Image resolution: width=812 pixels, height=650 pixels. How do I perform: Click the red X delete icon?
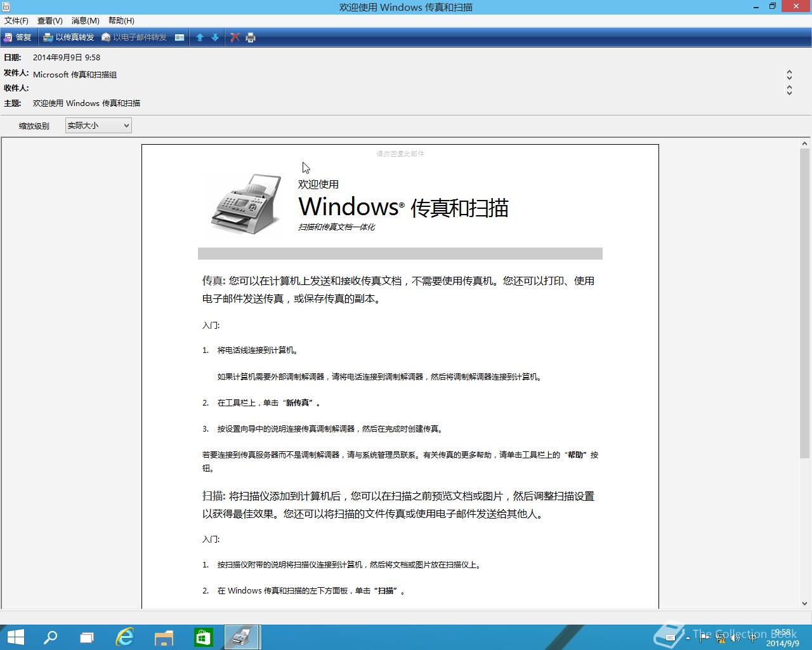point(235,37)
